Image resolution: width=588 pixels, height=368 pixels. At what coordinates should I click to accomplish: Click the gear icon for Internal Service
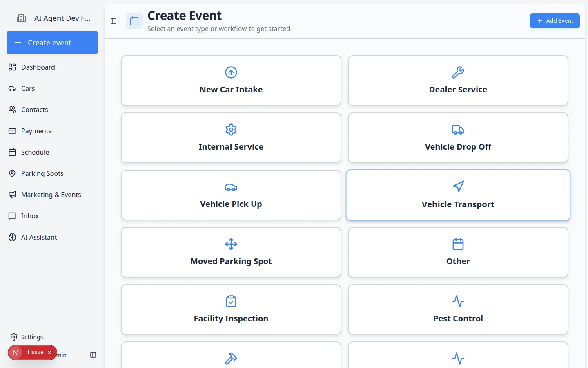click(231, 130)
